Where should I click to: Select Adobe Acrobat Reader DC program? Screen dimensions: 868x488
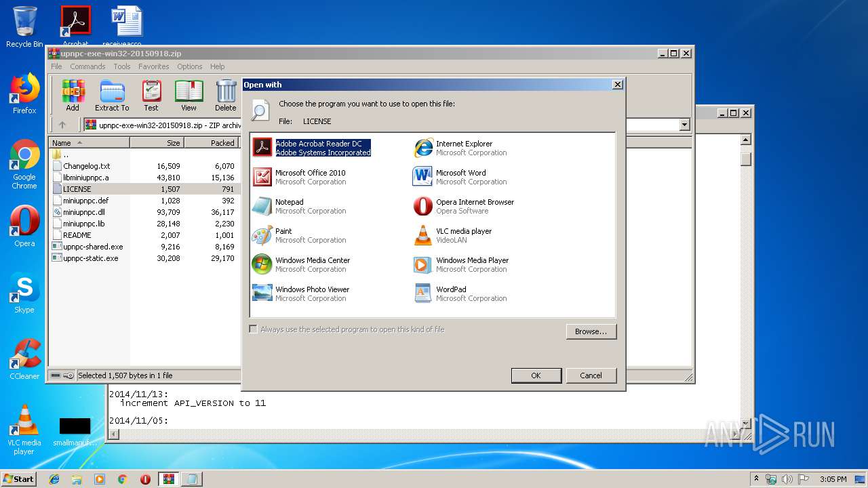tap(312, 148)
